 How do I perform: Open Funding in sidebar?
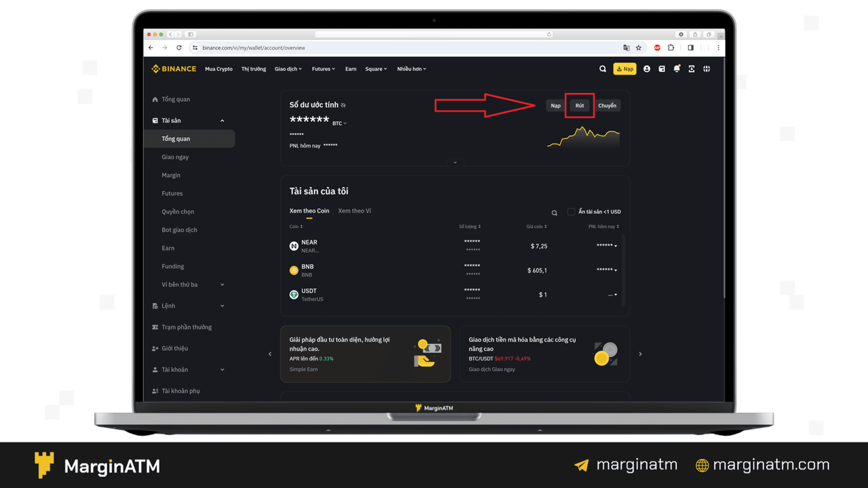coord(173,266)
